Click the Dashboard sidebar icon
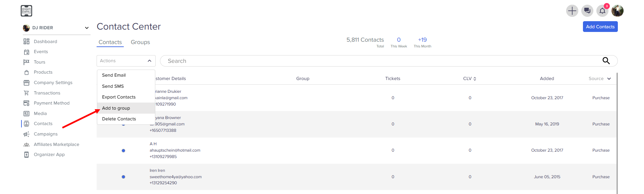This screenshot has width=644, height=194. pyautogui.click(x=26, y=41)
